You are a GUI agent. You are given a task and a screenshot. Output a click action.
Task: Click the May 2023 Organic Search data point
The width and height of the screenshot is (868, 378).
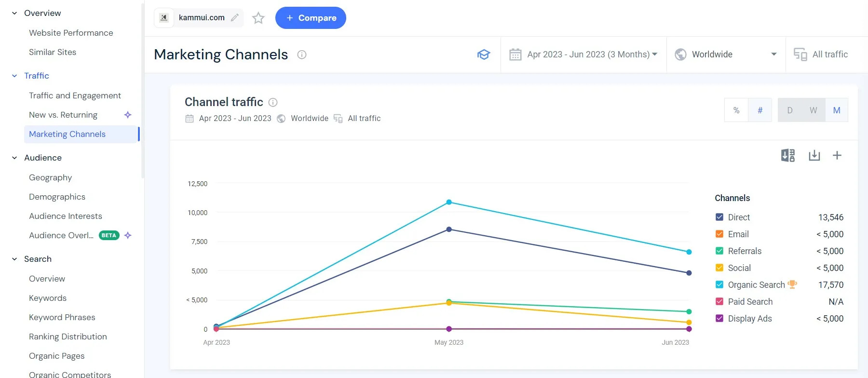(449, 202)
